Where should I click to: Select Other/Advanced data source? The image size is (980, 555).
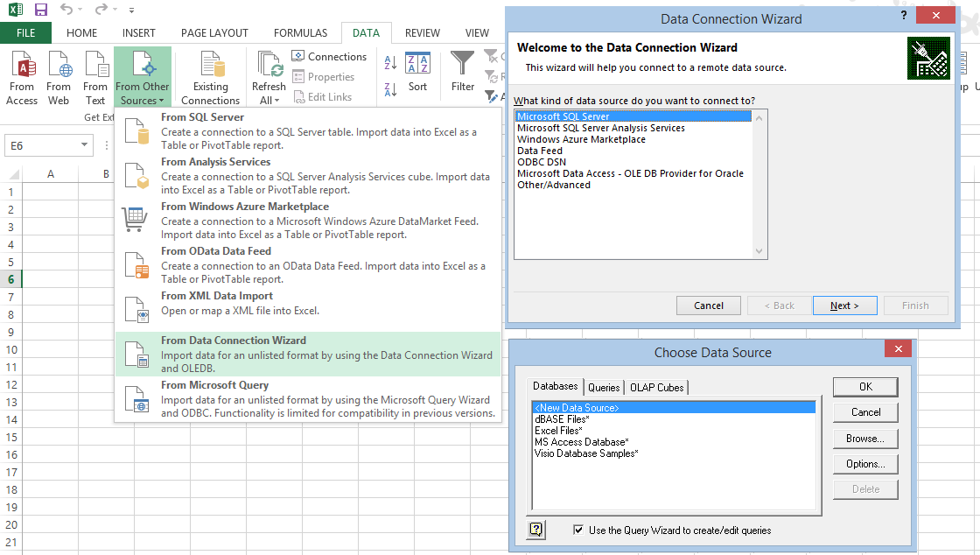point(633,185)
